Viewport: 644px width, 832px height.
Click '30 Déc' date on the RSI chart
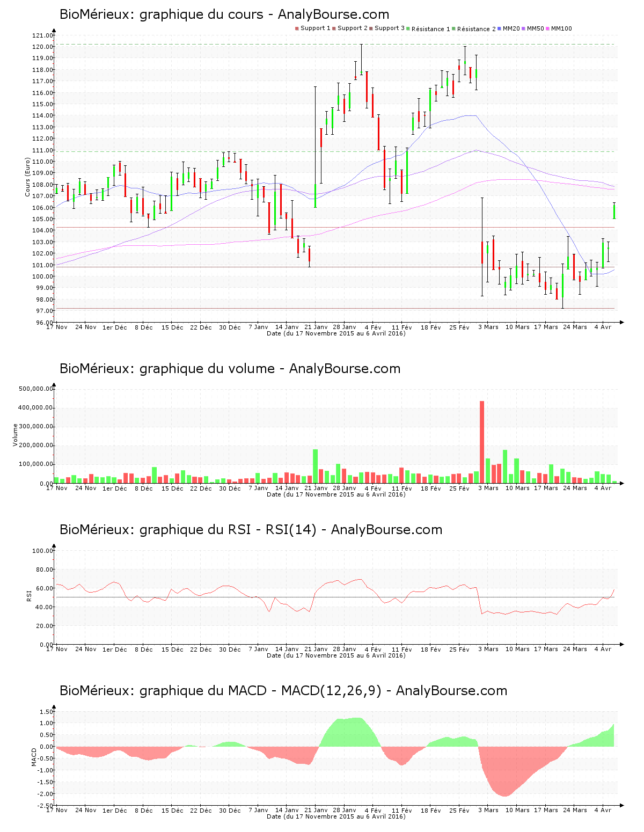[x=230, y=649]
